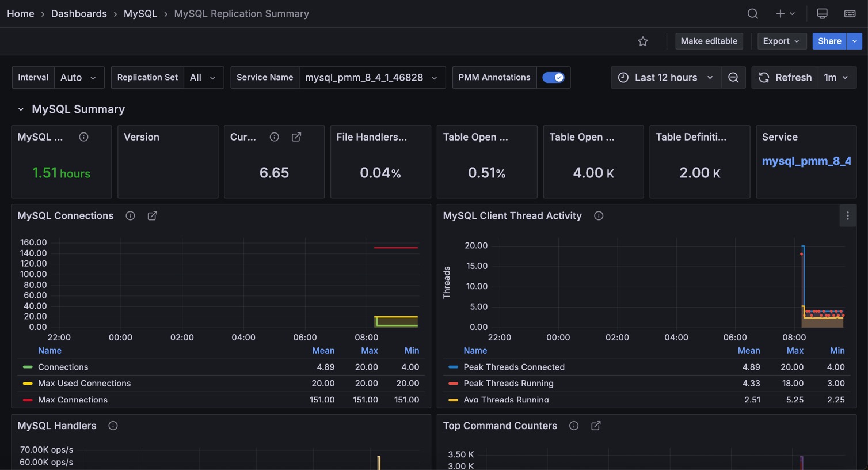Go to MySQL breadcrumb folder
This screenshot has width=868, height=470.
(x=140, y=13)
